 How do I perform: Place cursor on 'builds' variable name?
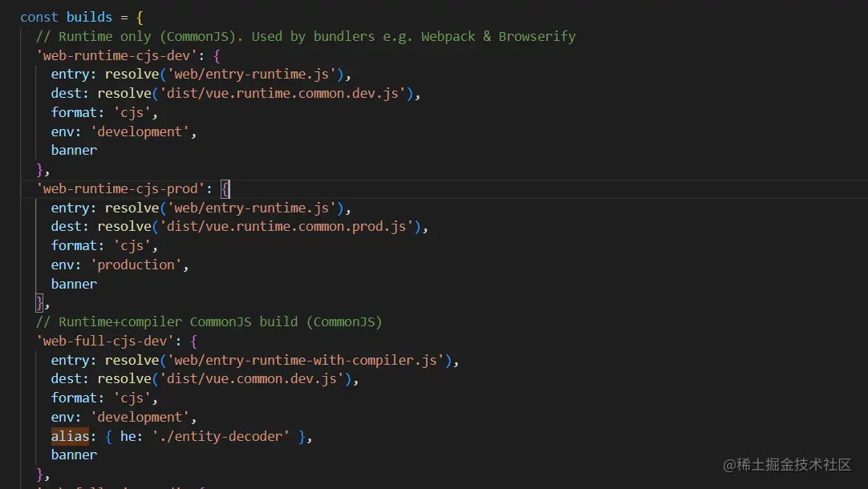click(89, 17)
